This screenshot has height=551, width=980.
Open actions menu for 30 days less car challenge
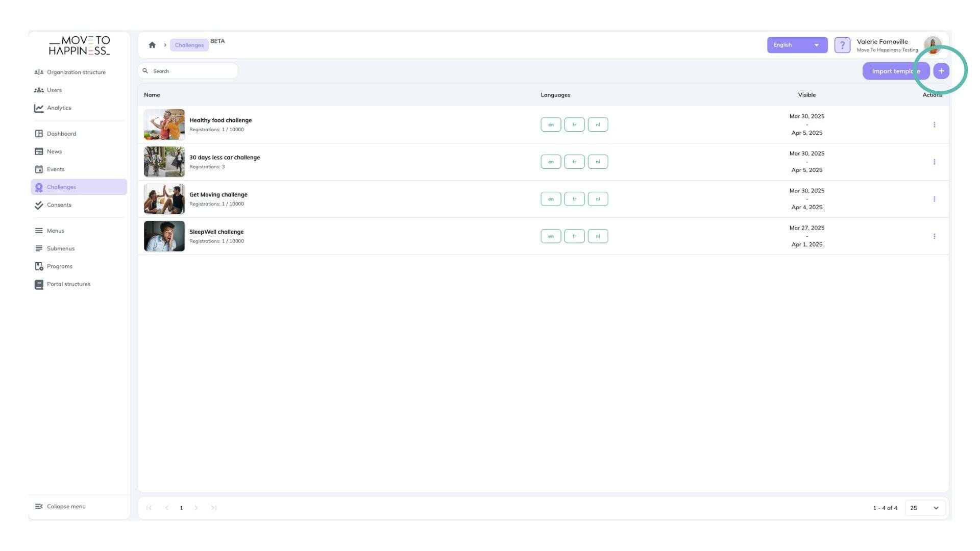934,162
